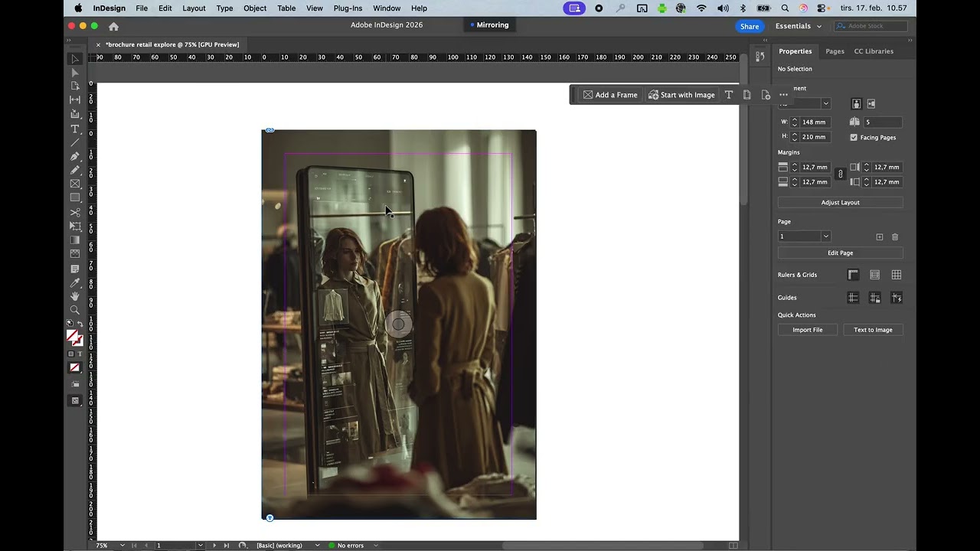The image size is (980, 551).
Task: Select the Free Transform tool
Action: point(75,227)
